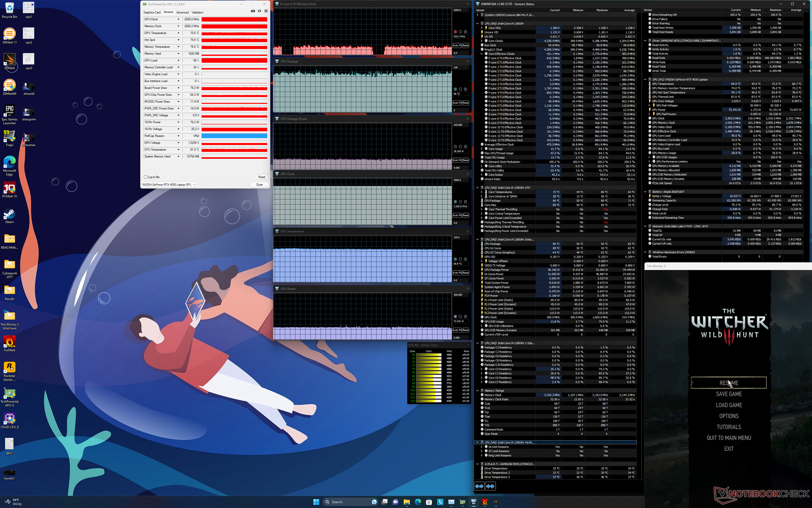The image size is (812, 508).
Task: Close the GPU Clock graph window
Action: point(468,174)
